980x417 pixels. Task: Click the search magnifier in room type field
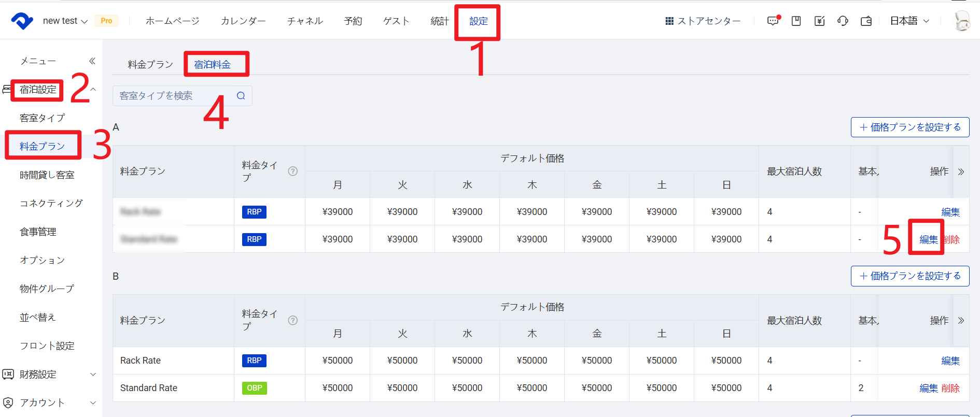click(x=241, y=96)
